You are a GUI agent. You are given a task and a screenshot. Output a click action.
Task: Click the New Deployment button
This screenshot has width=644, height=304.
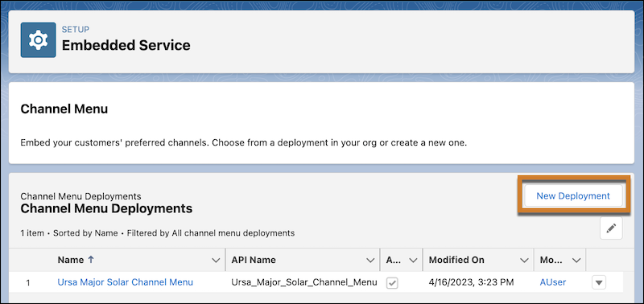pyautogui.click(x=573, y=195)
